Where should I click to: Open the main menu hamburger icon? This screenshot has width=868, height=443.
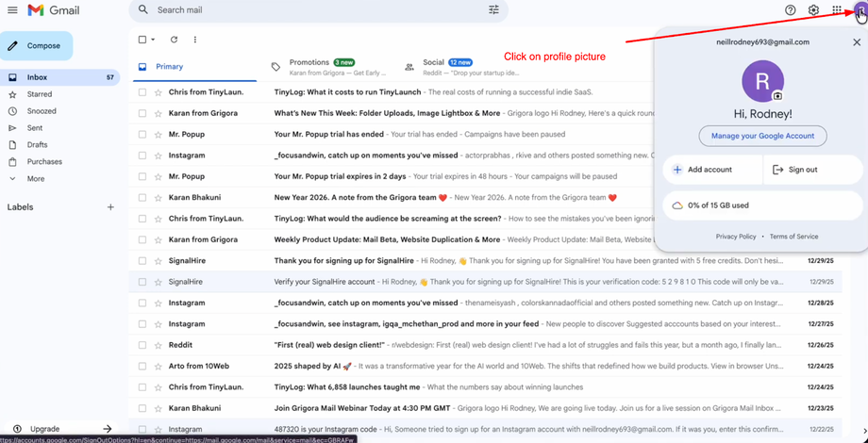pyautogui.click(x=12, y=10)
